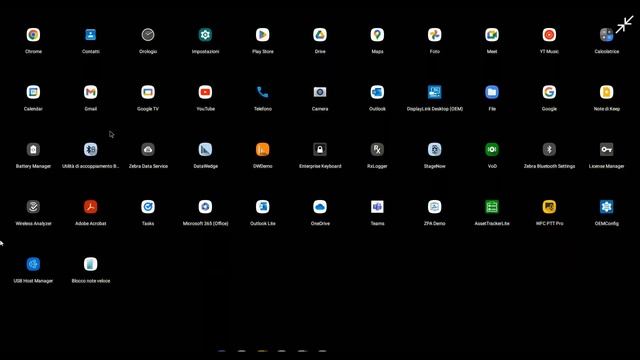Launch the Google app
The image size is (640, 360).
(549, 92)
